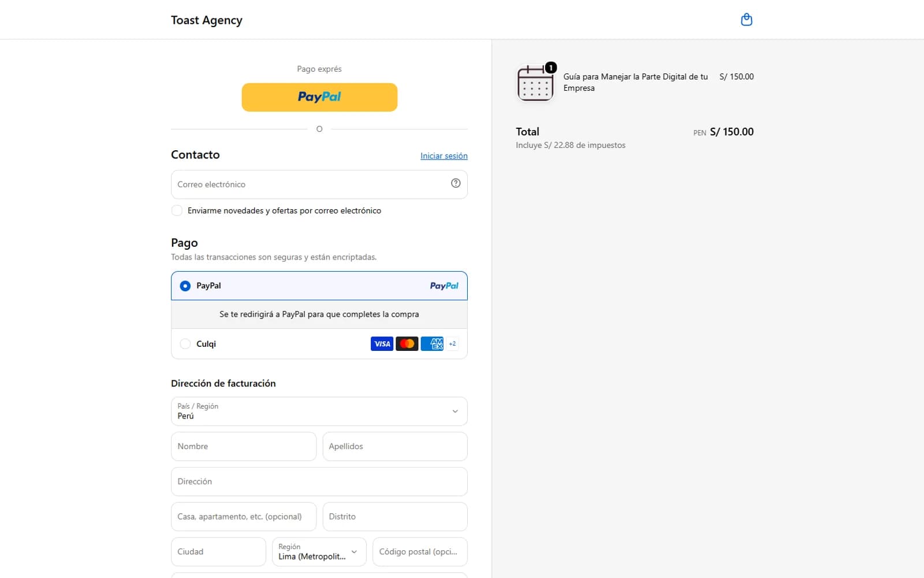The height and width of the screenshot is (578, 924).
Task: Pay with the yellow PayPal express button
Action: (319, 97)
